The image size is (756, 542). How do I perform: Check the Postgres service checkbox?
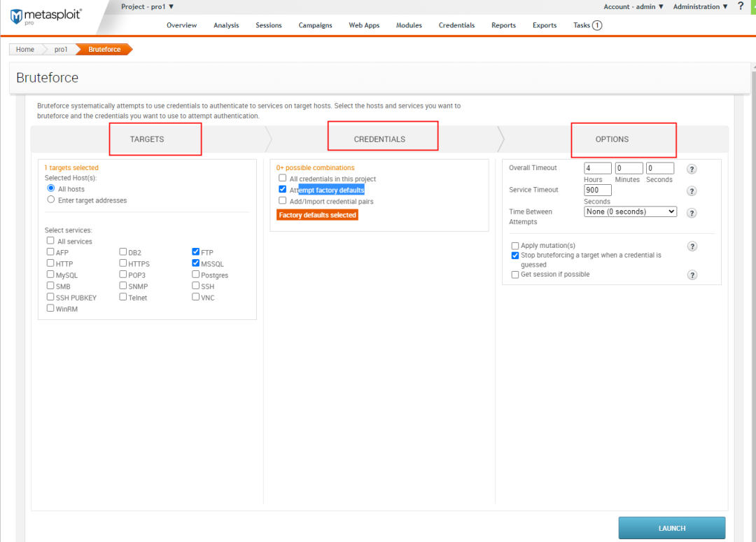pos(196,274)
